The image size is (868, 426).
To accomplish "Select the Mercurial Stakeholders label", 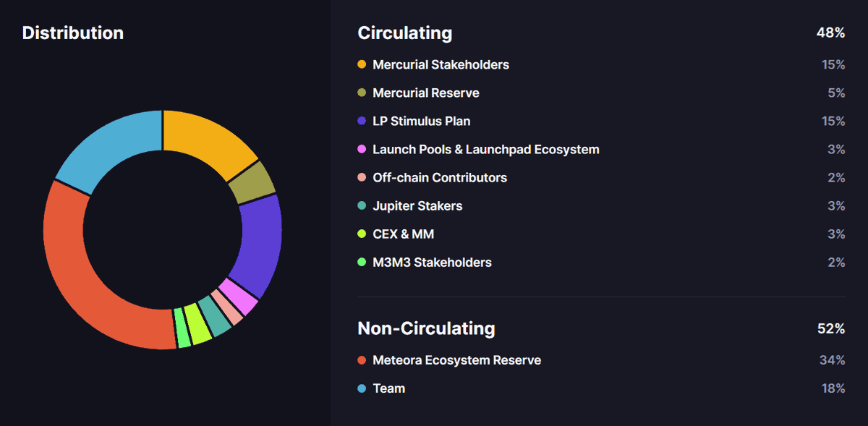I will click(441, 65).
